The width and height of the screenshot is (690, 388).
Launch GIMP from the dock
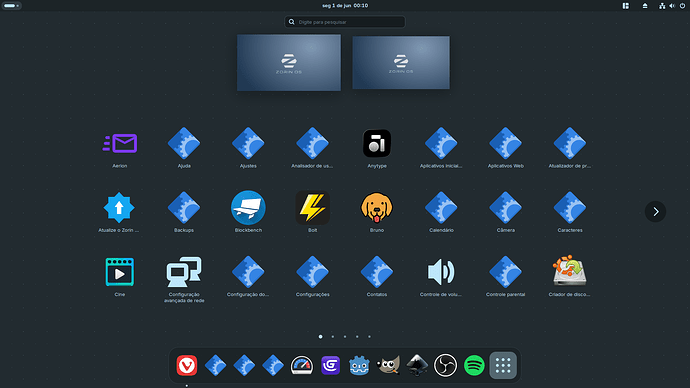point(388,365)
